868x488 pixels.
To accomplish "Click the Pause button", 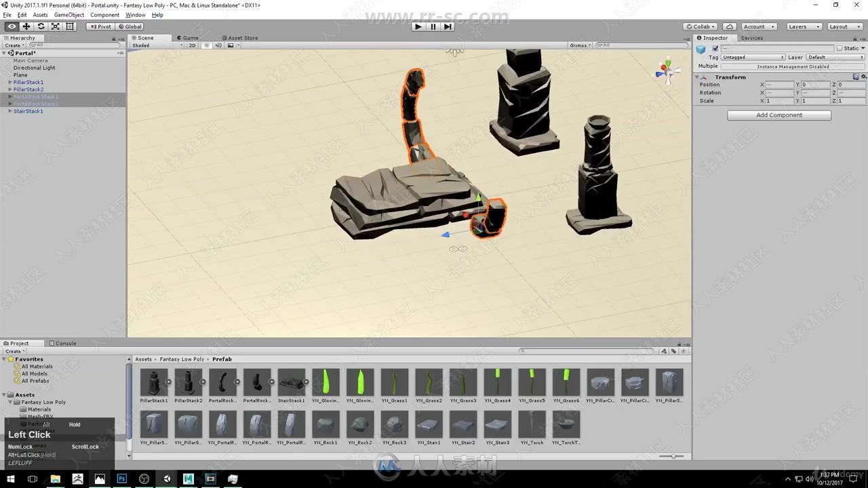I will pos(433,26).
